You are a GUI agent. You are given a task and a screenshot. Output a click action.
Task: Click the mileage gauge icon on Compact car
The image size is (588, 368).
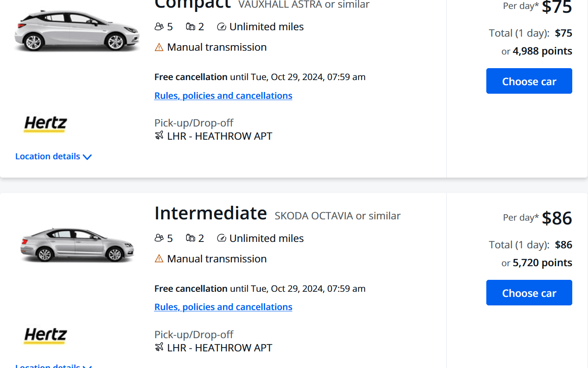click(x=221, y=27)
